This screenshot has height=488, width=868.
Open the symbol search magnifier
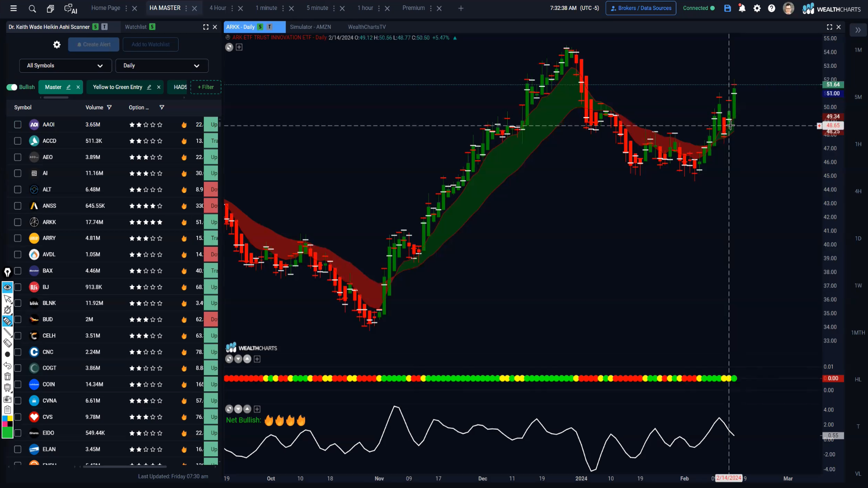click(32, 8)
